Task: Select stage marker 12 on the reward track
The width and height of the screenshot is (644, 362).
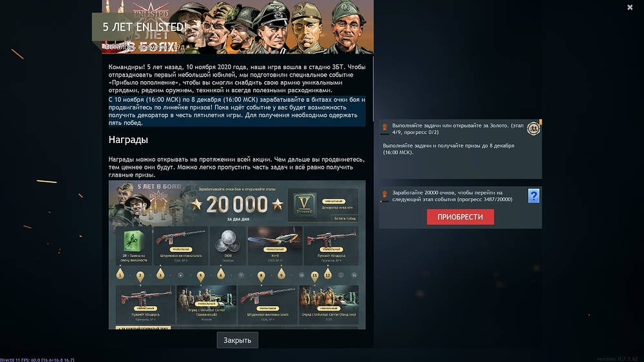Action: click(328, 274)
